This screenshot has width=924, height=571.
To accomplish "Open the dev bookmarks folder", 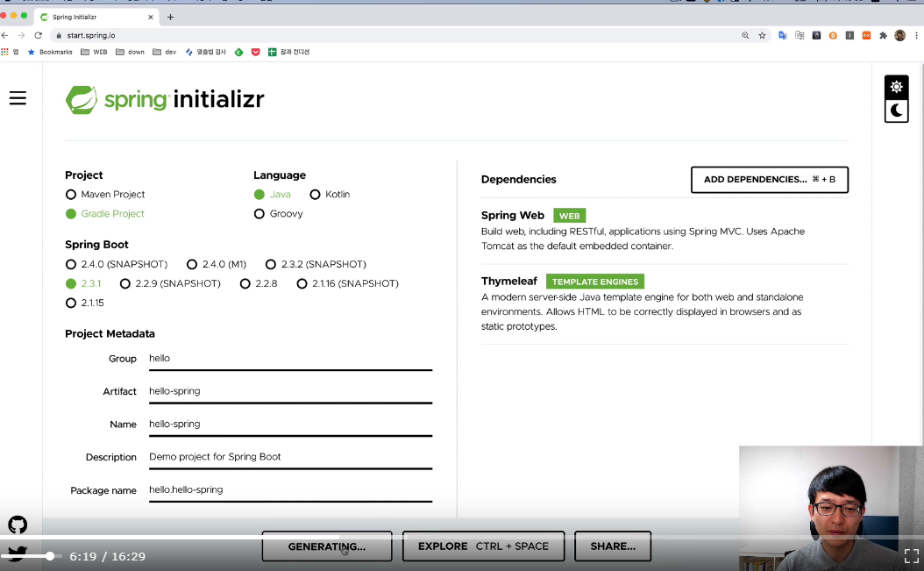I will (165, 52).
